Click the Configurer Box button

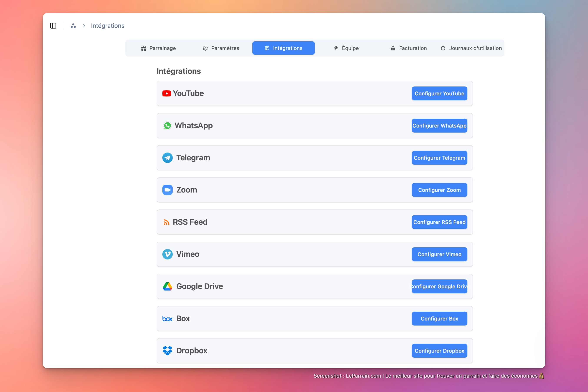point(439,319)
